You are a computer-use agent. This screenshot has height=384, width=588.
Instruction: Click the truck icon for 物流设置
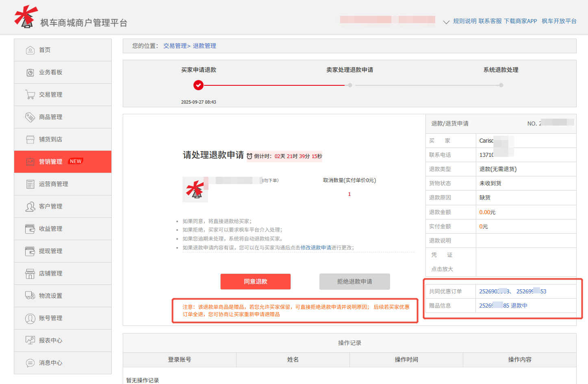pos(30,295)
